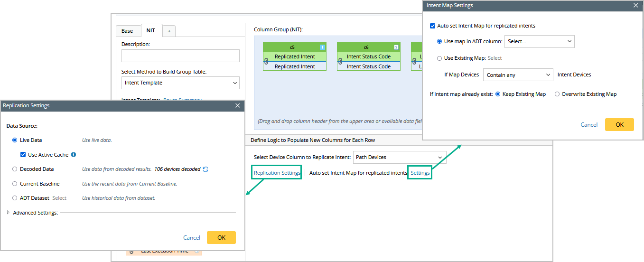644x262 pixels.
Task: Close the Intent Map Settings dialog
Action: coord(636,6)
